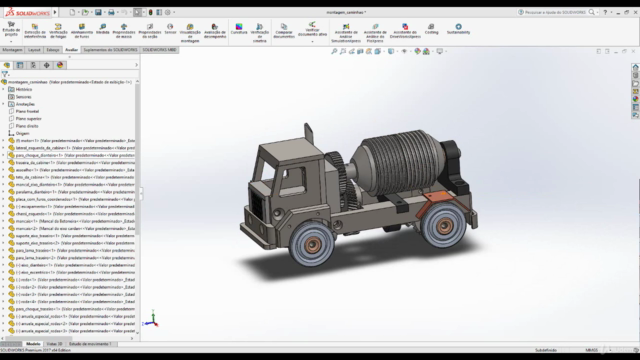Open Propriedades de massa
Image resolution: width=640 pixels, height=360 pixels.
124,31
